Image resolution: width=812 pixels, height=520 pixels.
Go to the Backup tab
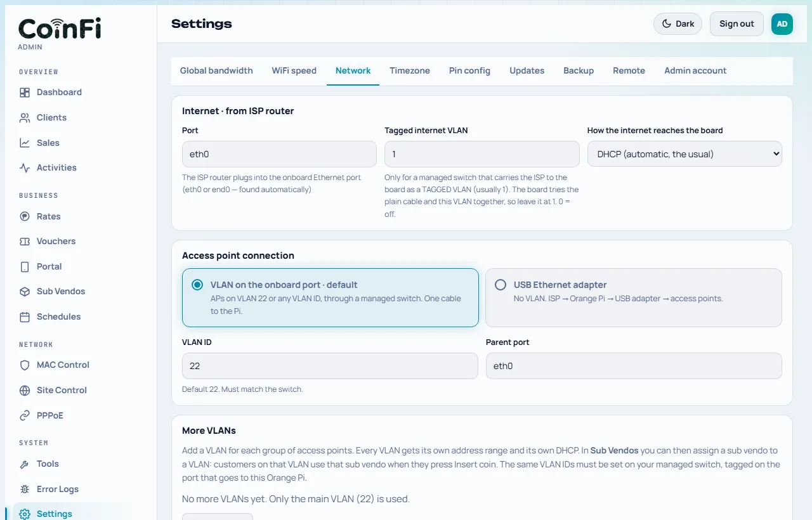[579, 70]
